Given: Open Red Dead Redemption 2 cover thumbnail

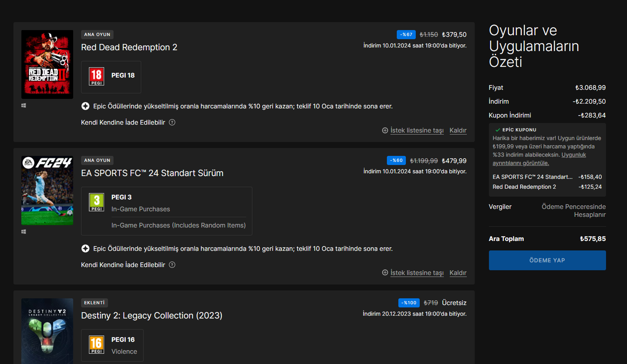Looking at the screenshot, I should (x=47, y=64).
